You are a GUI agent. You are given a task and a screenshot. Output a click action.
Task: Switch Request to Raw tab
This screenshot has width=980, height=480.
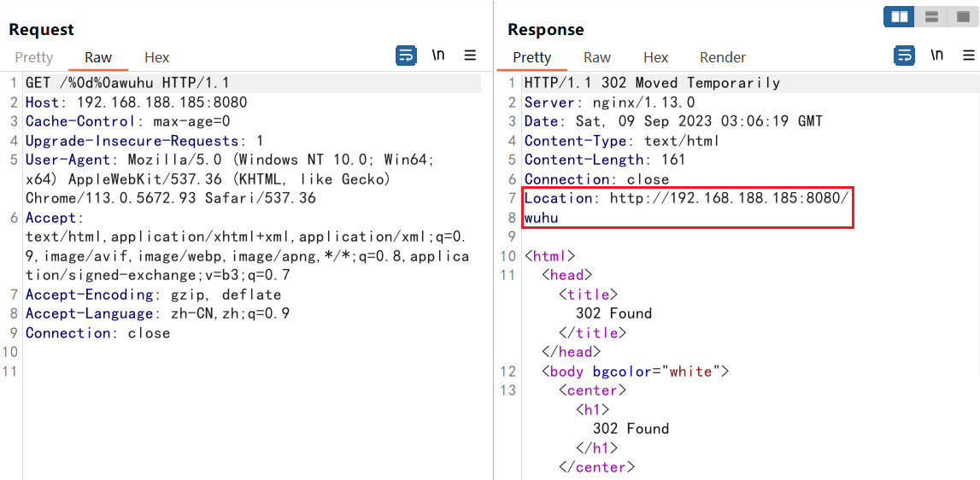pos(98,57)
